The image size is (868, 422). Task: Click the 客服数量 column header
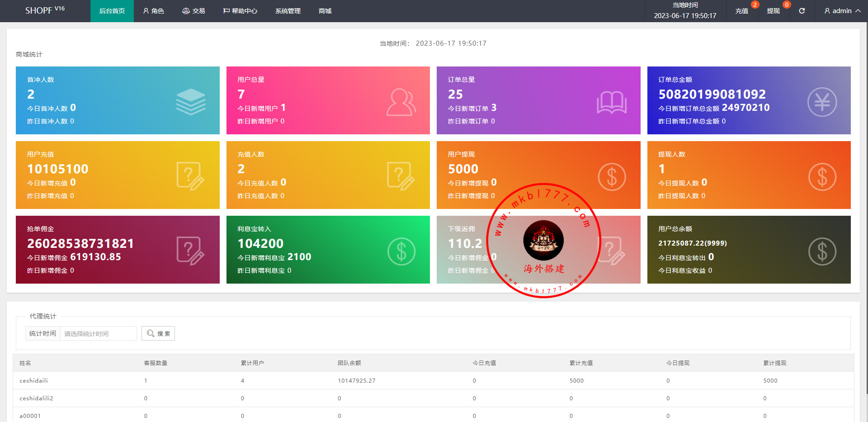(x=156, y=363)
